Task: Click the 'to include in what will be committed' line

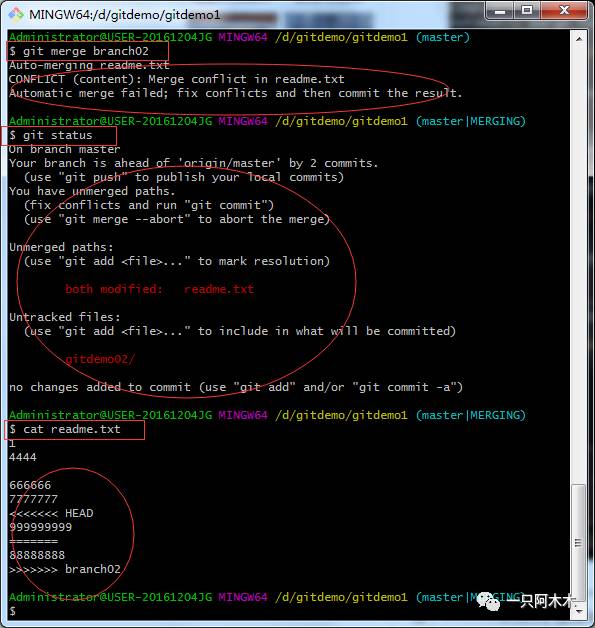Action: pos(239,331)
